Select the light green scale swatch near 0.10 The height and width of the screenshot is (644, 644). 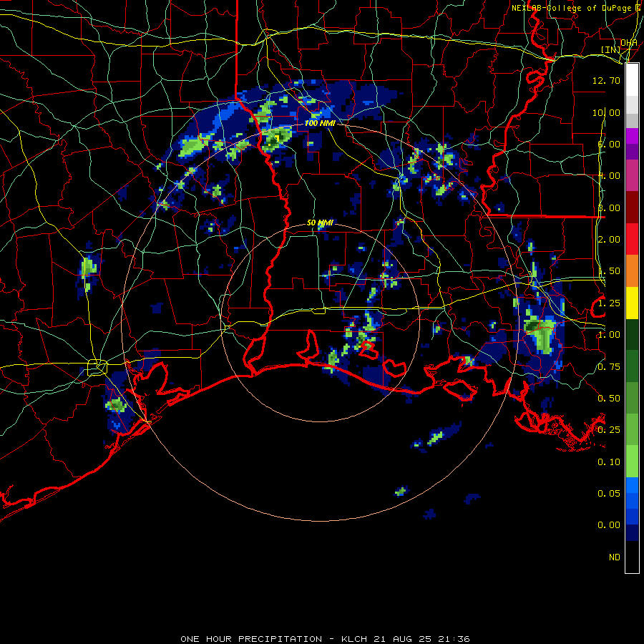(632, 462)
